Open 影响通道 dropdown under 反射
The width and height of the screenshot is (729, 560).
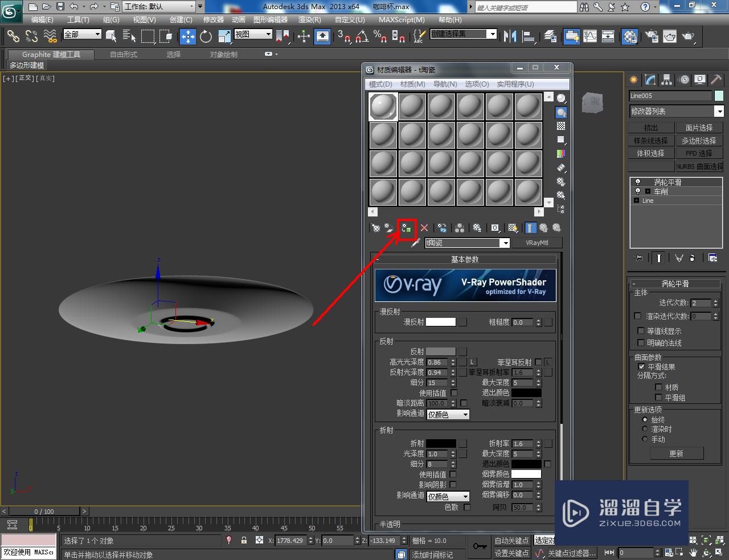[448, 415]
